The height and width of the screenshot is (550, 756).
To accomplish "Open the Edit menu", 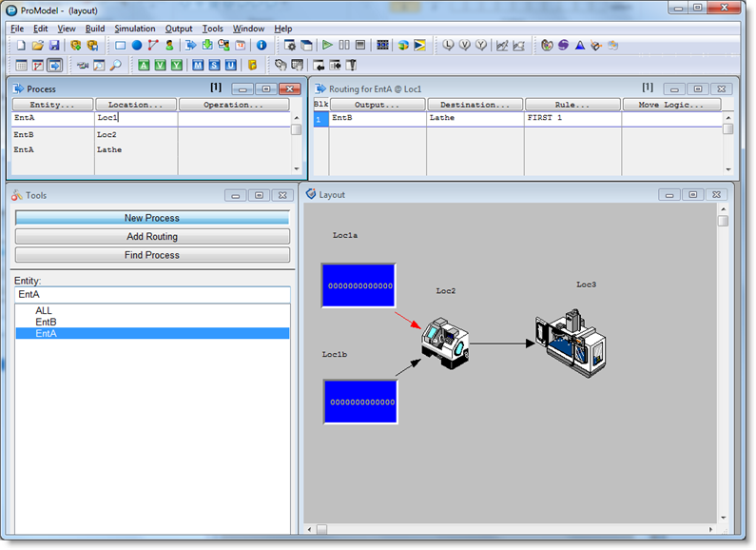I will (41, 29).
